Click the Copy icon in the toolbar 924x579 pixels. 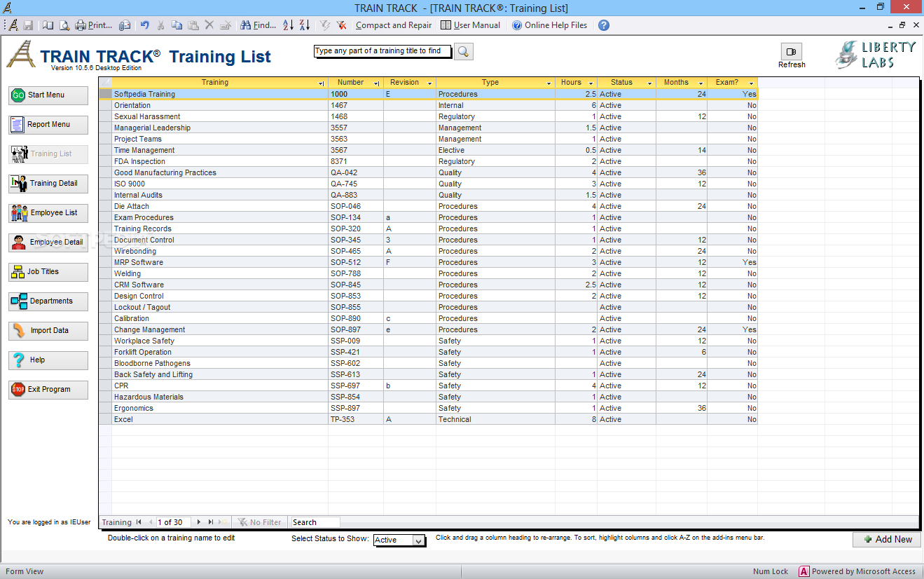(177, 25)
